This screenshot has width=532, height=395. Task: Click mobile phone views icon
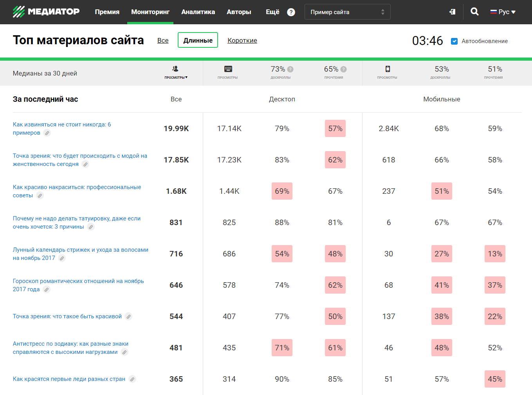pos(387,69)
